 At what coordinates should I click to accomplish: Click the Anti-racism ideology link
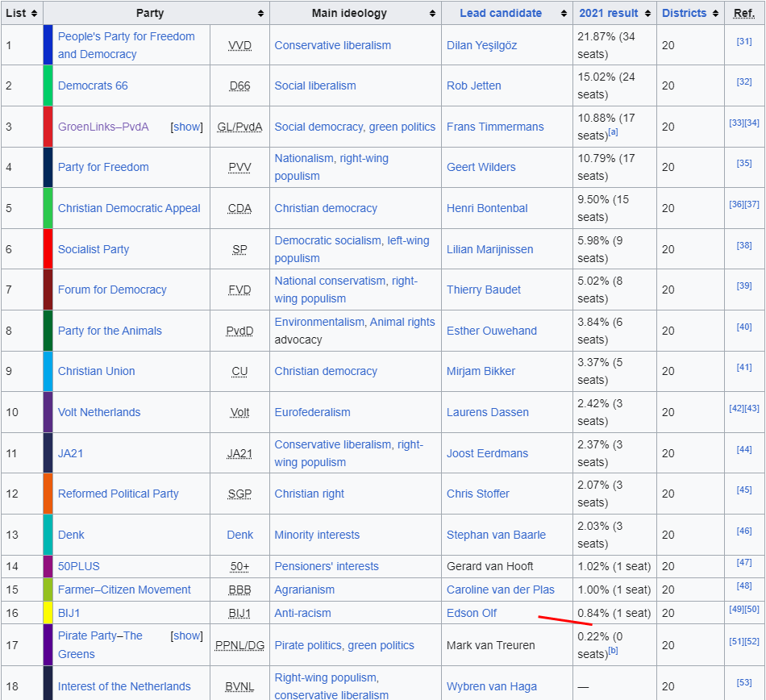point(302,614)
